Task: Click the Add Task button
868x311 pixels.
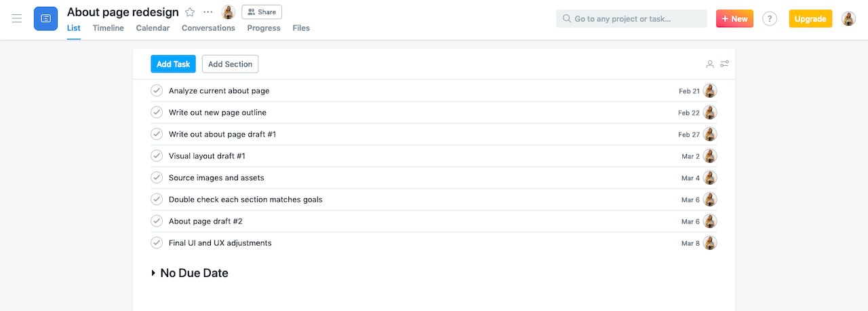Action: click(x=173, y=65)
